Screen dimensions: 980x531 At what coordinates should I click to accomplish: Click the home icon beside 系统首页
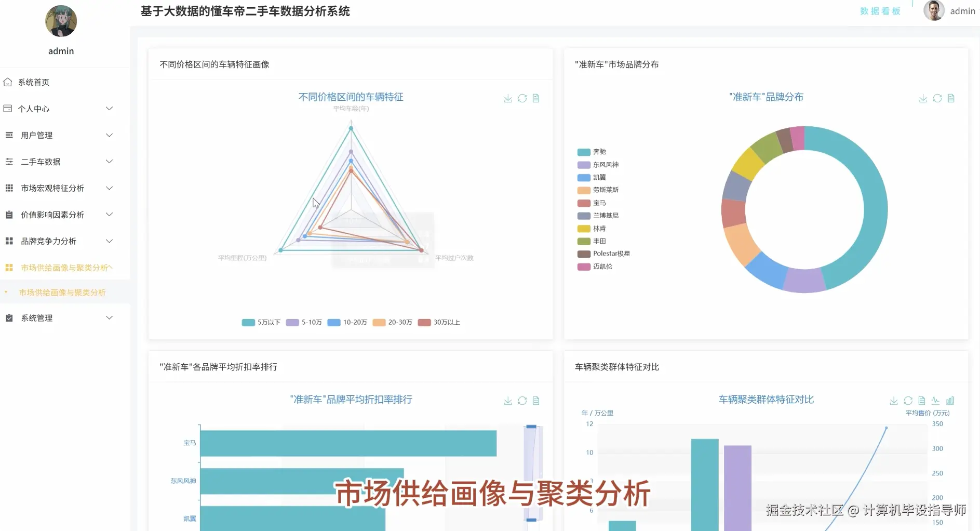[8, 82]
